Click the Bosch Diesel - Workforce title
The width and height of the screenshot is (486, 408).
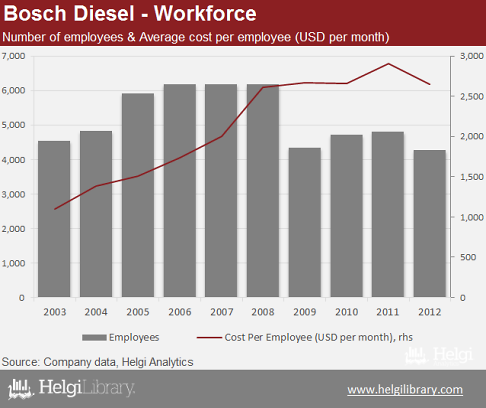coord(130,14)
